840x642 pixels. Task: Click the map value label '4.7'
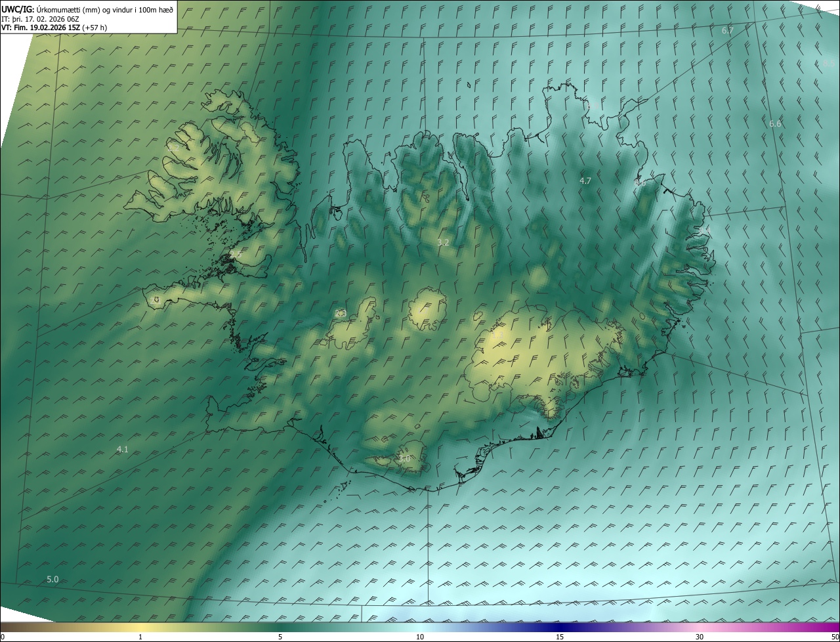tap(585, 181)
